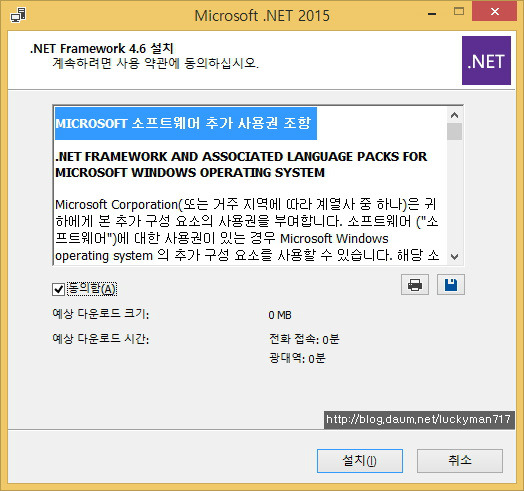Click the license scrollbar thumb

click(454, 131)
